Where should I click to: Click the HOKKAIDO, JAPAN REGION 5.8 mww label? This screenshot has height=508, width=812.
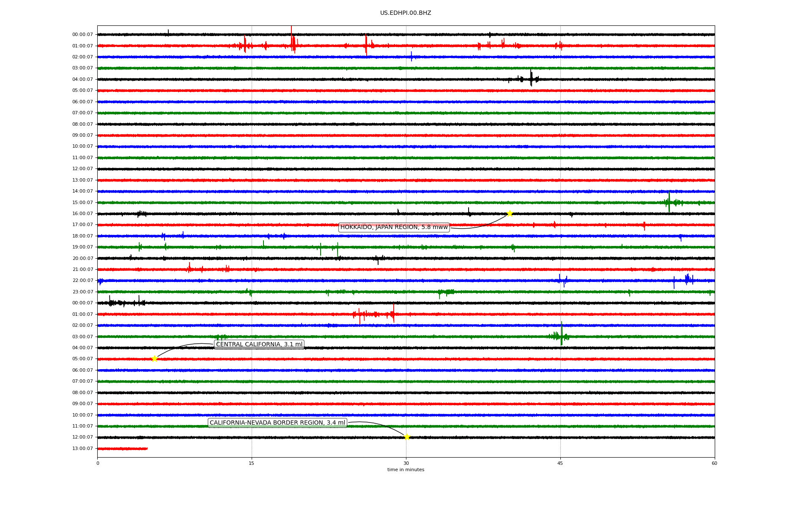pyautogui.click(x=394, y=227)
